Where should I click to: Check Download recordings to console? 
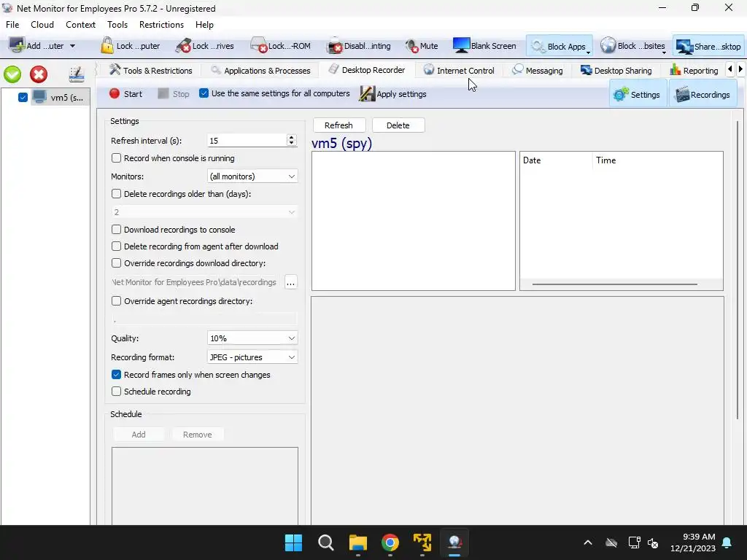tap(116, 229)
